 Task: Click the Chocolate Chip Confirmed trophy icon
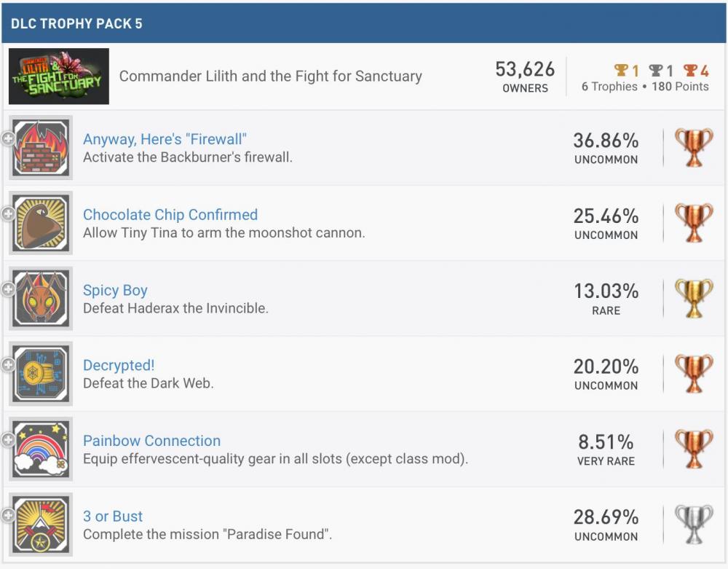41,223
